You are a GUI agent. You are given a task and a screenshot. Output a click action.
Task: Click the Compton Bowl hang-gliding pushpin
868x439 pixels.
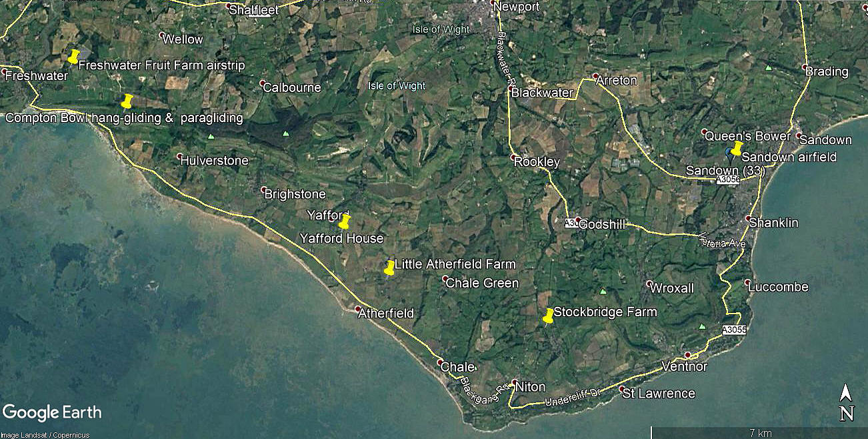click(x=127, y=101)
